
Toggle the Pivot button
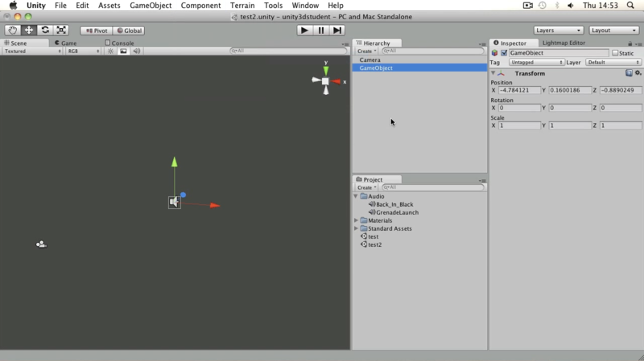click(97, 31)
